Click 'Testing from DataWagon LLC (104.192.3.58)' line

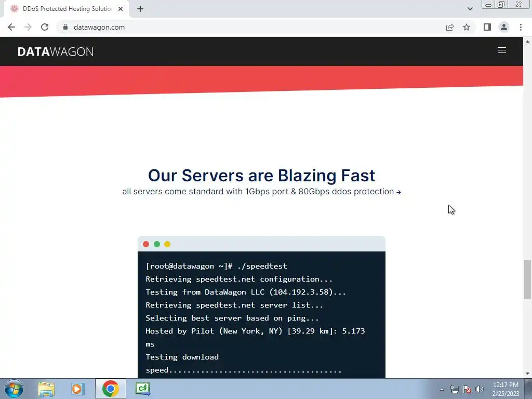pos(246,292)
